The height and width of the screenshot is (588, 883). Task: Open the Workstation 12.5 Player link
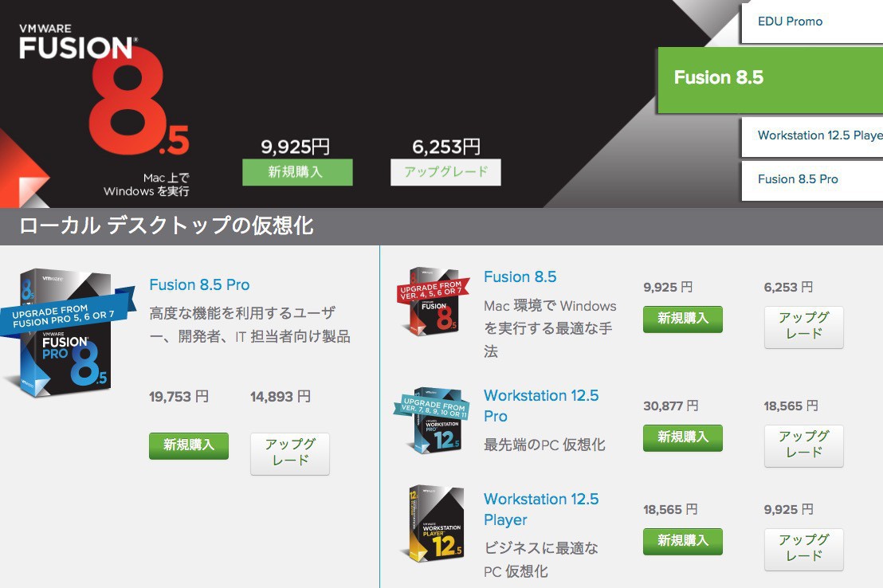(540, 509)
